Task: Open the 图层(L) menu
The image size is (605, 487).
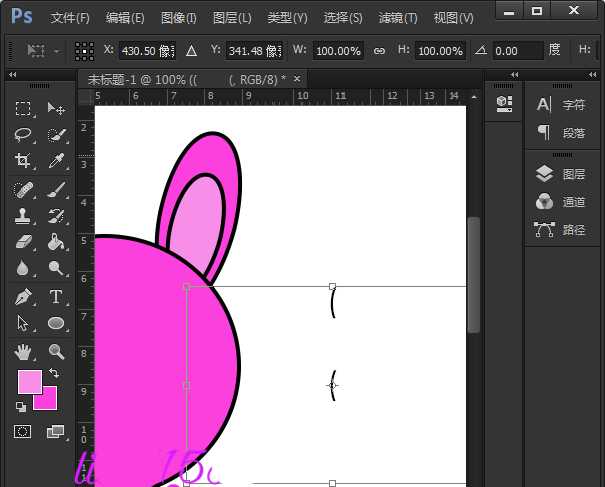Action: (232, 18)
